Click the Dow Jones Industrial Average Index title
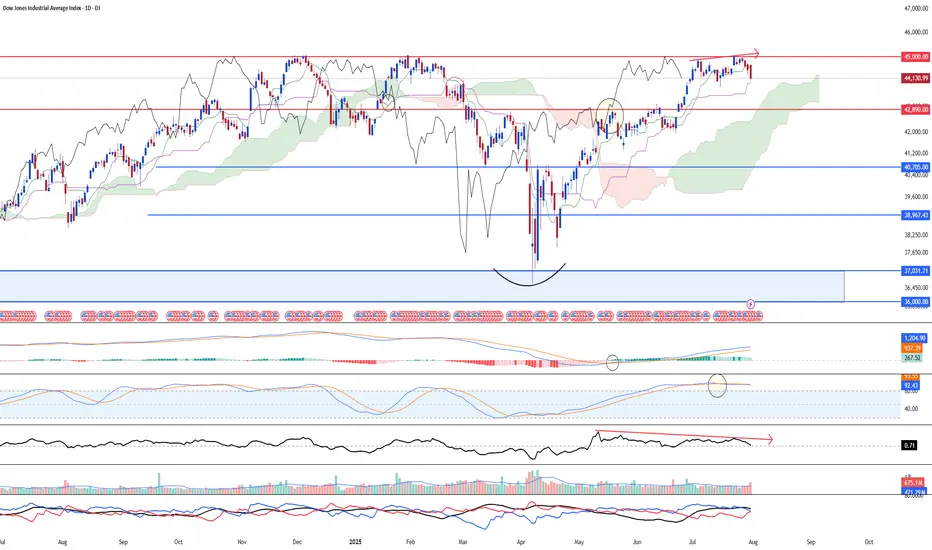Screen dimensions: 932x550 (x=50, y=8)
